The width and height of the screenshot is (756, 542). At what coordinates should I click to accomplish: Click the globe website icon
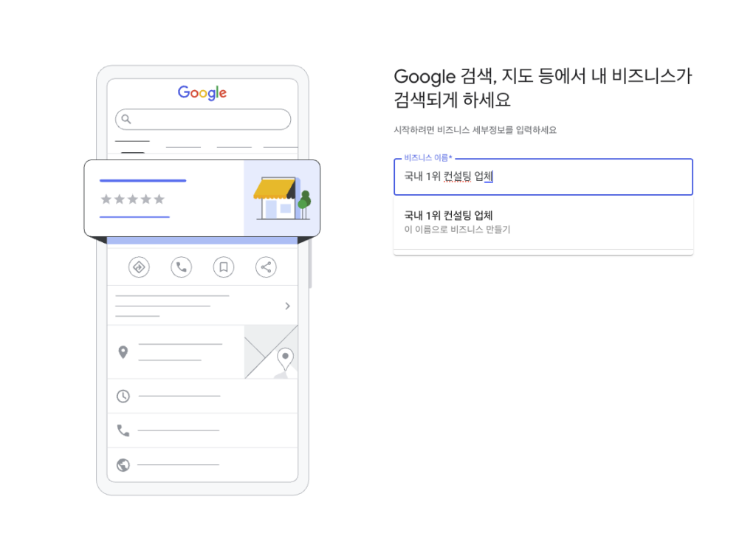(x=123, y=465)
